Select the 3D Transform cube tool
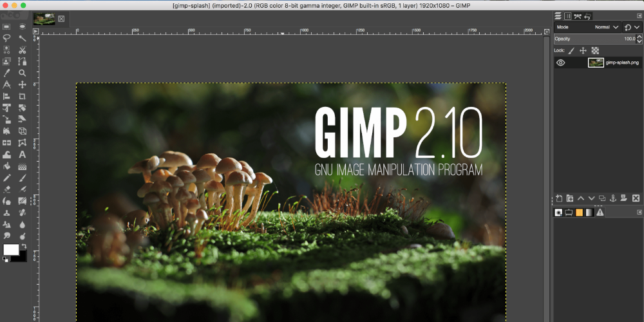The width and height of the screenshot is (644, 322). (22, 131)
